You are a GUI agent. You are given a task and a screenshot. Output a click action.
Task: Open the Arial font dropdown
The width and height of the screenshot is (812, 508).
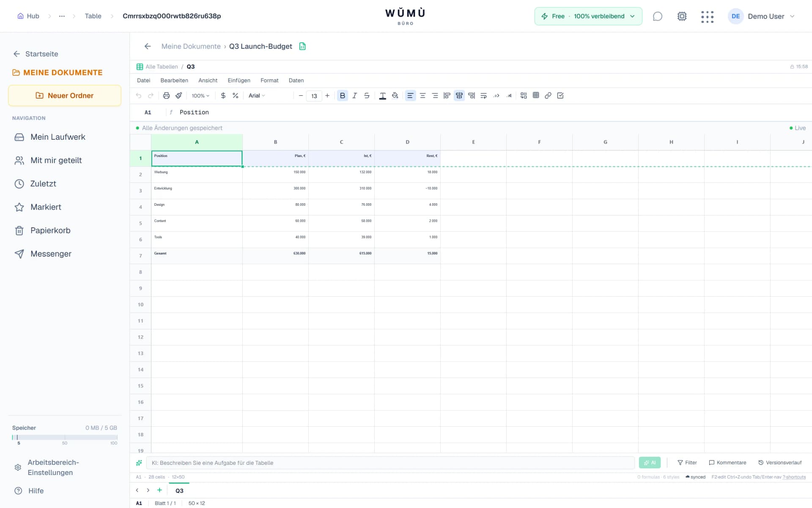click(x=257, y=96)
